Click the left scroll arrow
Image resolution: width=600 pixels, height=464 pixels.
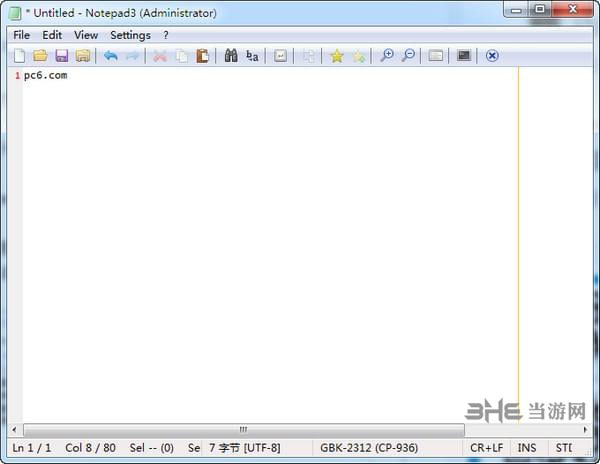pyautogui.click(x=14, y=430)
